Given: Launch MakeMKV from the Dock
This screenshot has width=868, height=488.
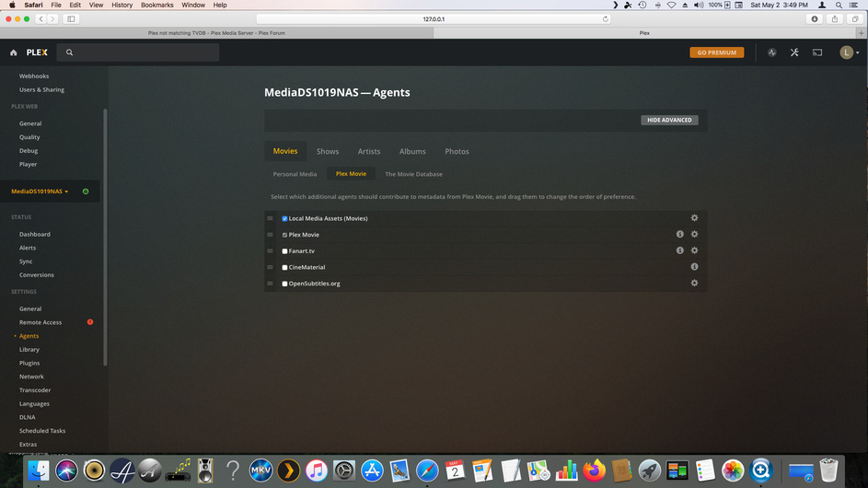Looking at the screenshot, I should (260, 471).
